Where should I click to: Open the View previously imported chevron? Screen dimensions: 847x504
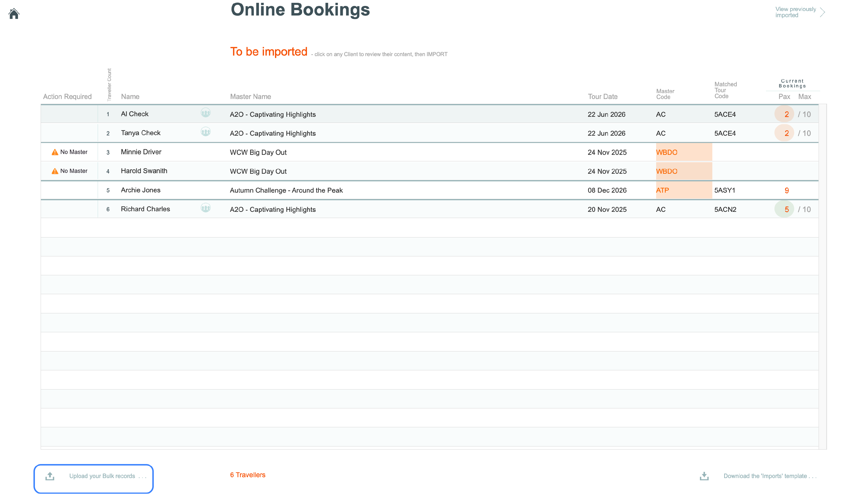click(822, 12)
